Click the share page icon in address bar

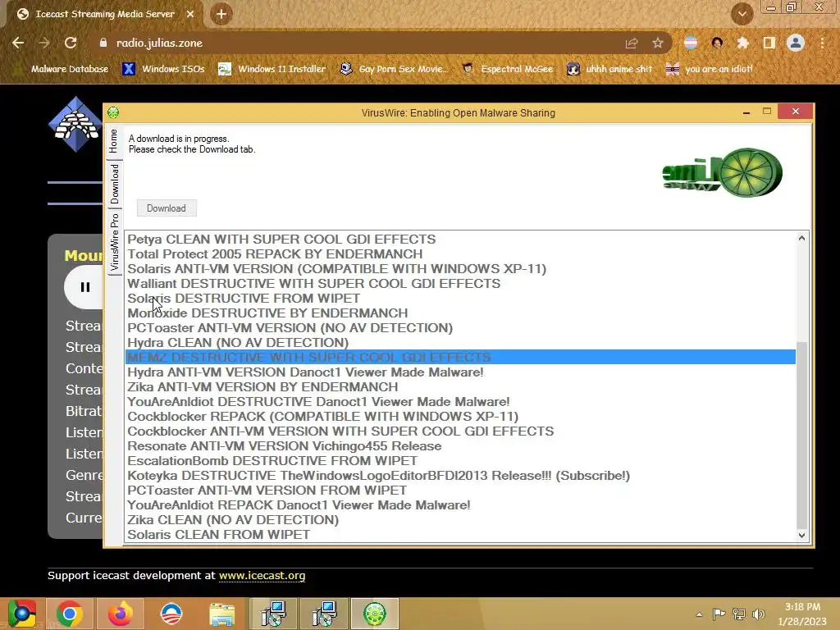(632, 43)
